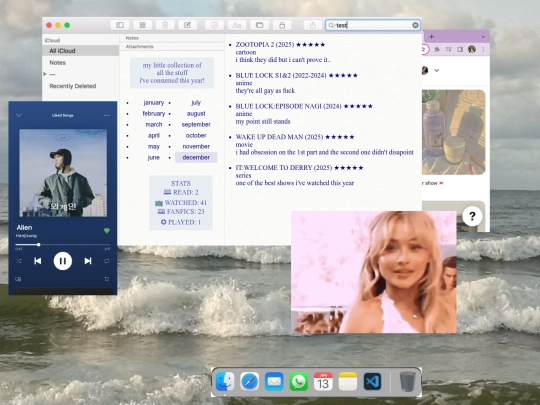Click the trash delete note button

click(165, 25)
